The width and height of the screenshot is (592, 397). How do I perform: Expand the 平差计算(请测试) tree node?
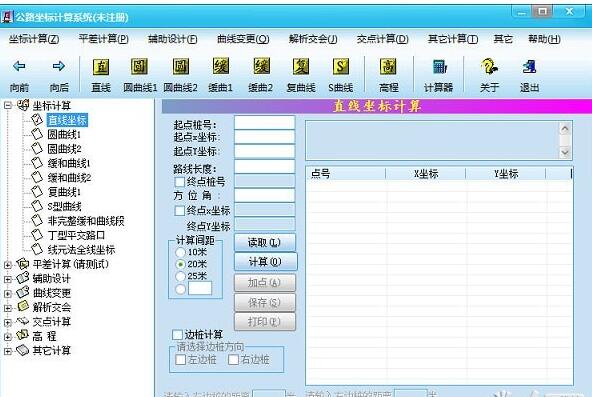pyautogui.click(x=8, y=265)
